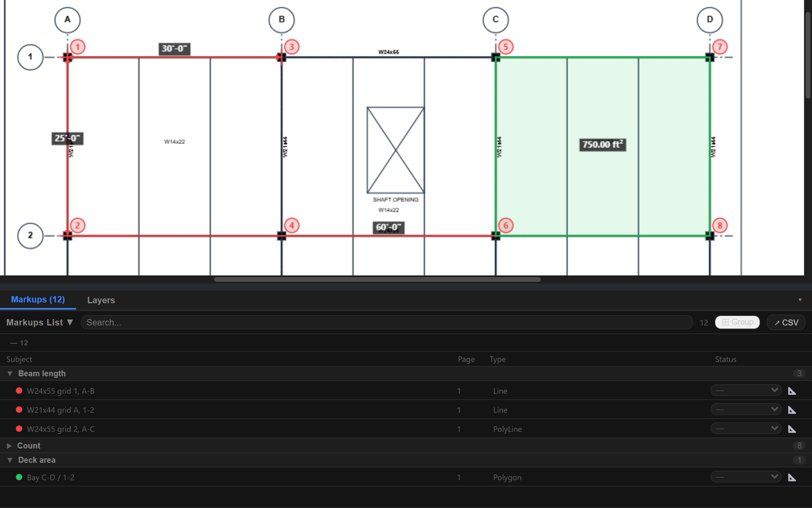Click grid bubble A
The height and width of the screenshot is (508, 812).
point(67,20)
